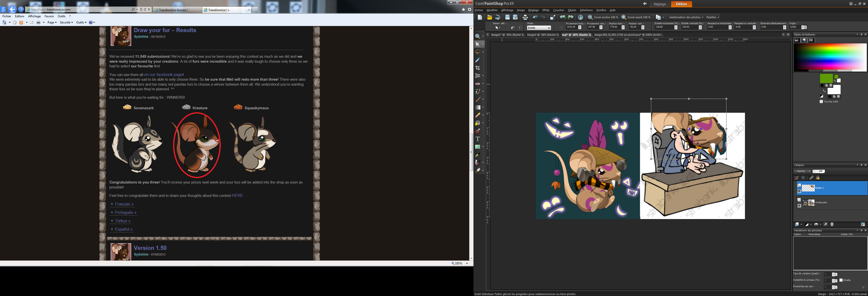
Task: Click the Zoom avant 100 % button
Action: 636,17
